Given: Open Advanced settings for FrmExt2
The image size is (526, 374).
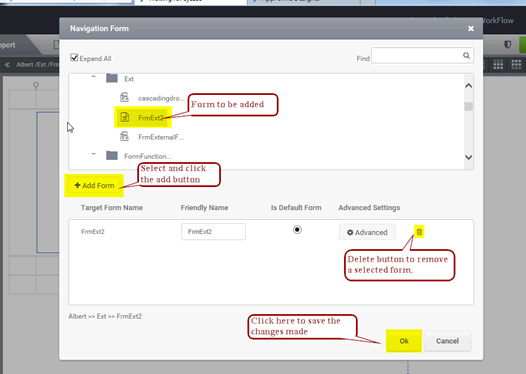Looking at the screenshot, I should click(367, 232).
